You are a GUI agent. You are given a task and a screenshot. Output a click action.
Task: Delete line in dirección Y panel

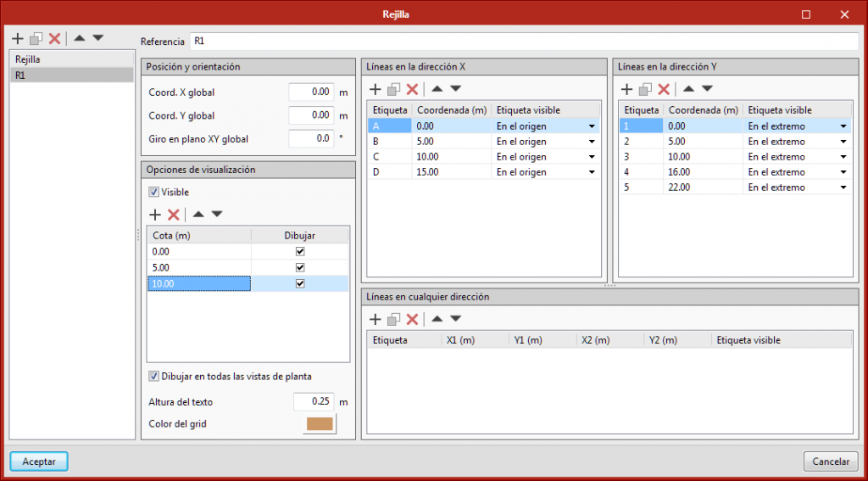[663, 89]
